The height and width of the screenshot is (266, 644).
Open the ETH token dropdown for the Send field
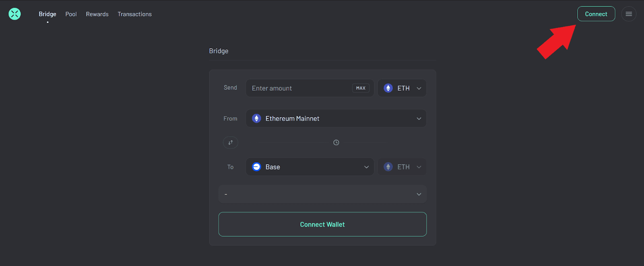pos(419,88)
